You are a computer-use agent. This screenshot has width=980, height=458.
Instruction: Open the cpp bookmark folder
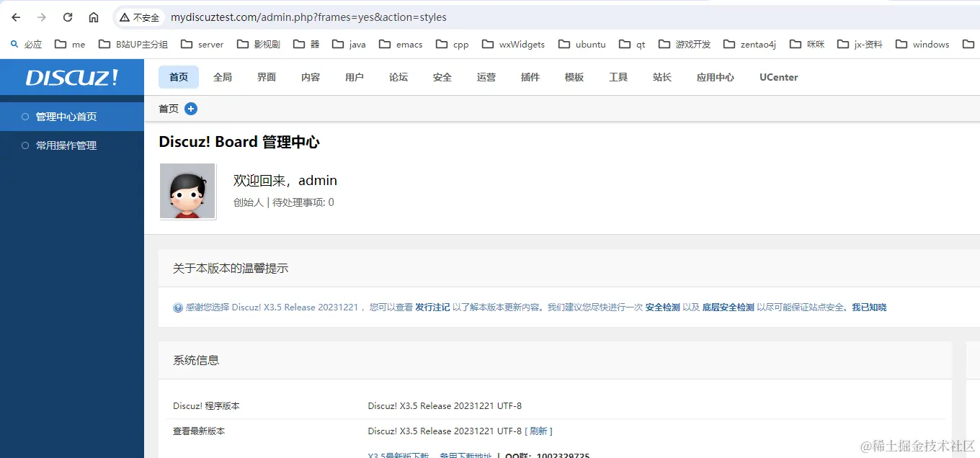(453, 44)
